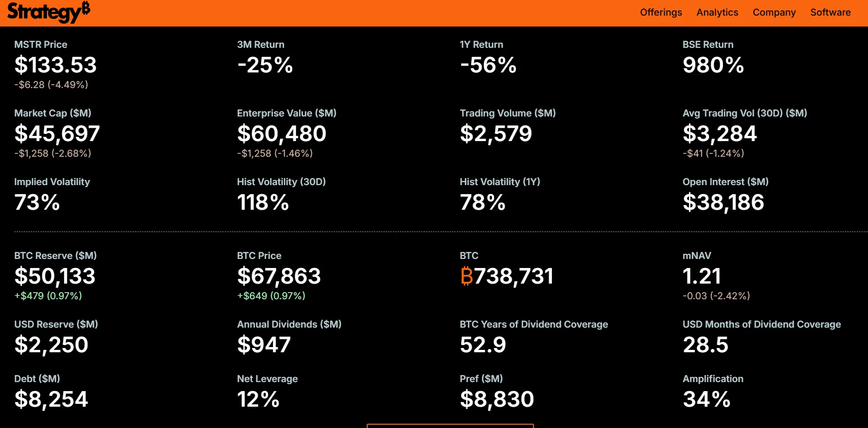Select the MSTR Price value $133.53
The height and width of the screenshot is (428, 868).
pos(55,65)
